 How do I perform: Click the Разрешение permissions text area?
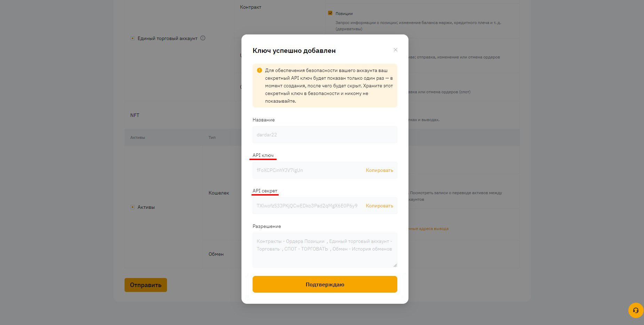pyautogui.click(x=325, y=250)
